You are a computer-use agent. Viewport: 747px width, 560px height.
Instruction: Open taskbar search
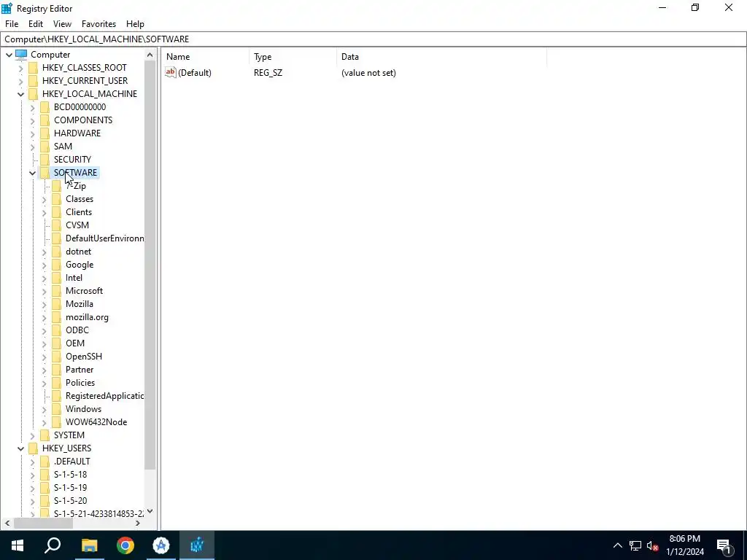click(x=53, y=545)
